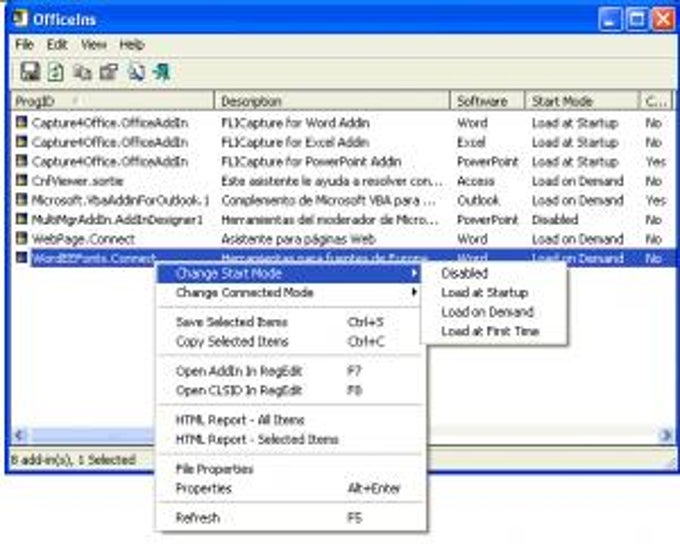Click the Properties toolbar icon
This screenshot has width=680, height=544.
pos(108,72)
